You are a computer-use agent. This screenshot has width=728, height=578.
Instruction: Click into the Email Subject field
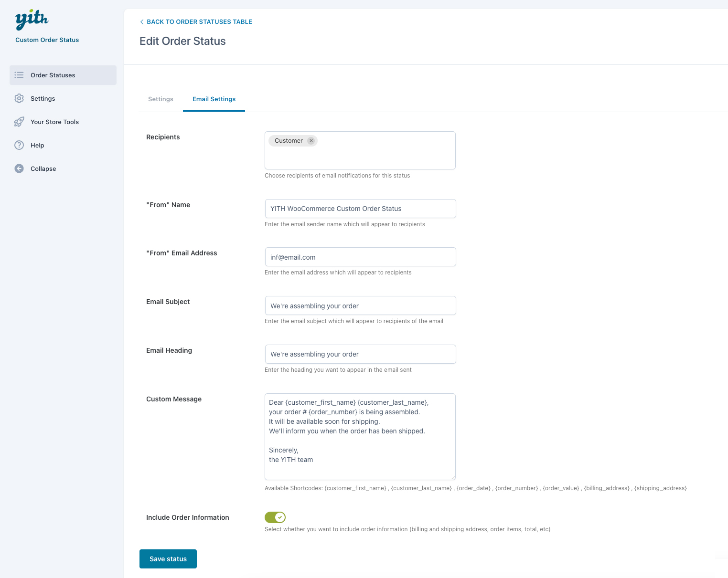[x=360, y=305]
